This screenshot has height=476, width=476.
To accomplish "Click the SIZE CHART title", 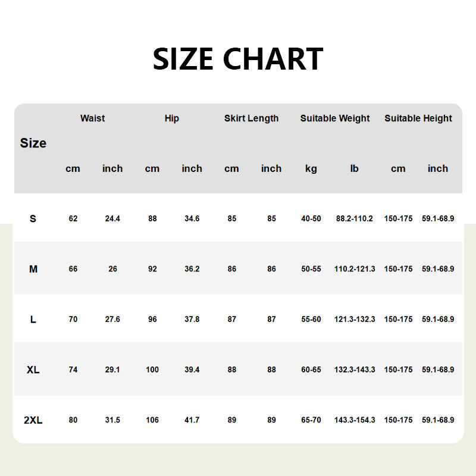I will click(x=238, y=59).
